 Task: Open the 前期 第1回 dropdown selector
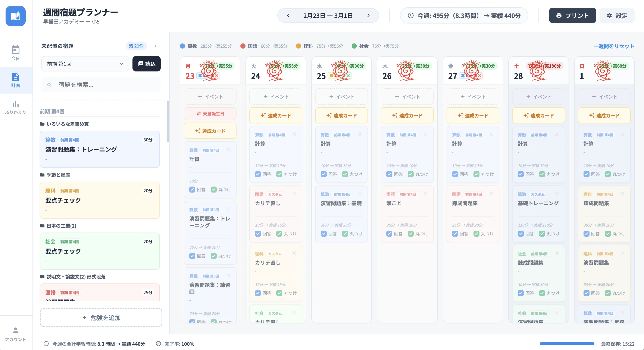click(x=85, y=64)
